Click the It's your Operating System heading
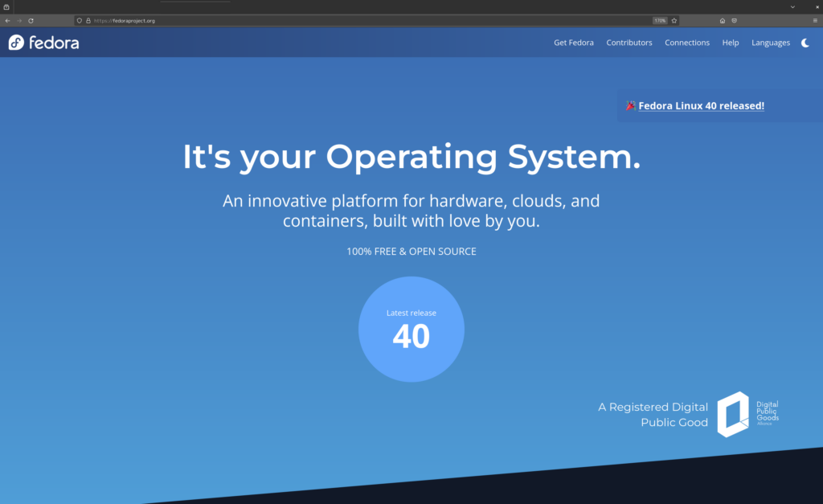823x504 pixels. coord(411,157)
